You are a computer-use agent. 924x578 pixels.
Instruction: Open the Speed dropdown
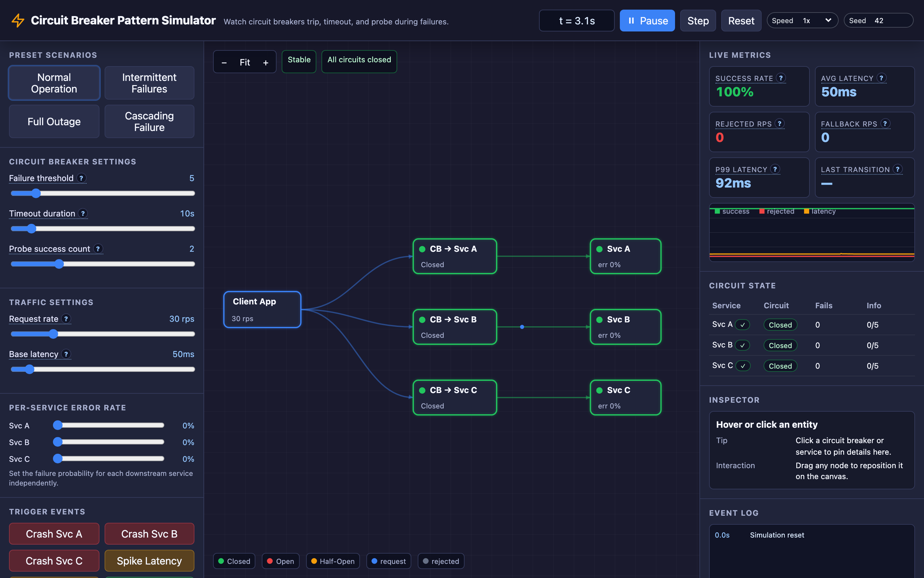point(802,21)
